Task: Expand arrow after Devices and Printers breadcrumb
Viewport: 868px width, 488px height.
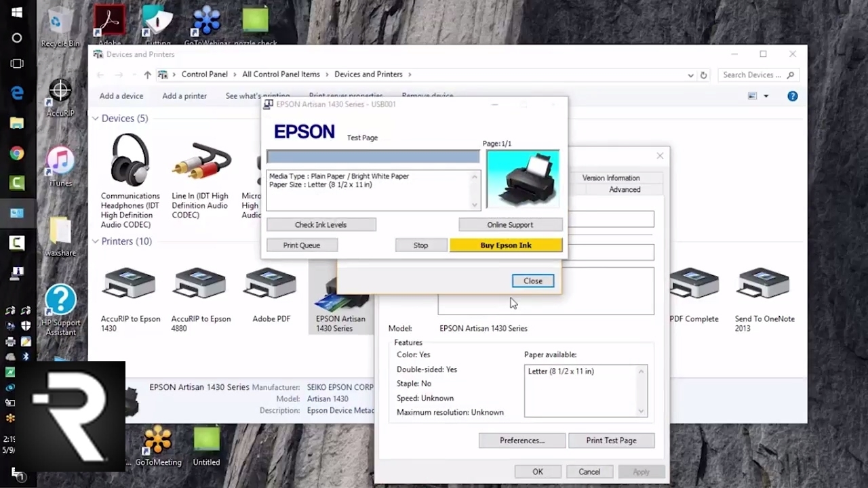Action: coord(410,75)
